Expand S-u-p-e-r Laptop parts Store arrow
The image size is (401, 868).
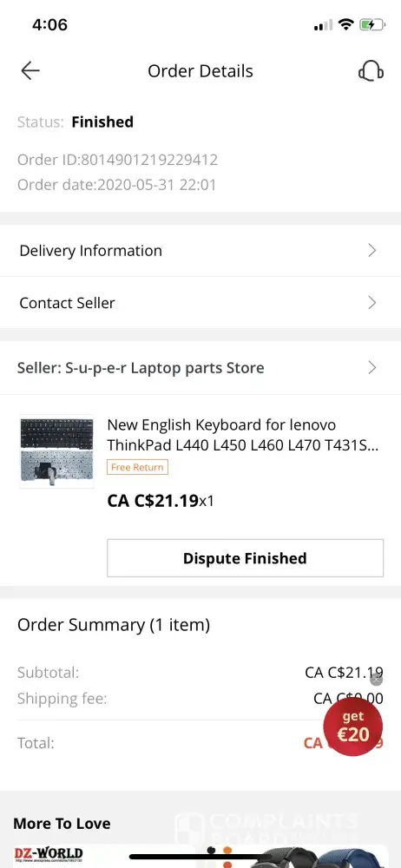(372, 367)
